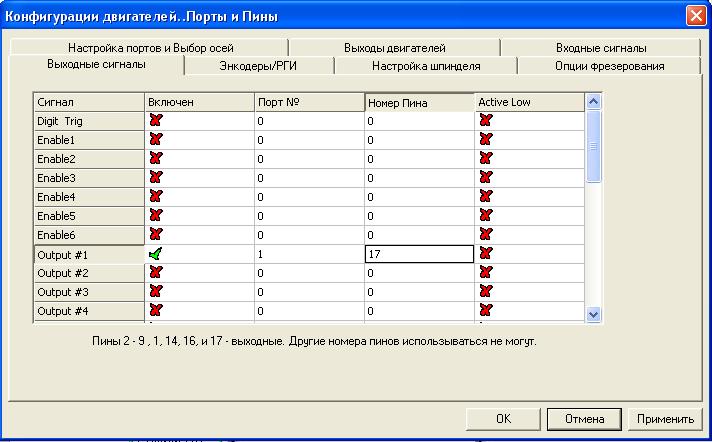Click the Номер Пина field of Output #1
This screenshot has width=712, height=442.
coord(419,254)
